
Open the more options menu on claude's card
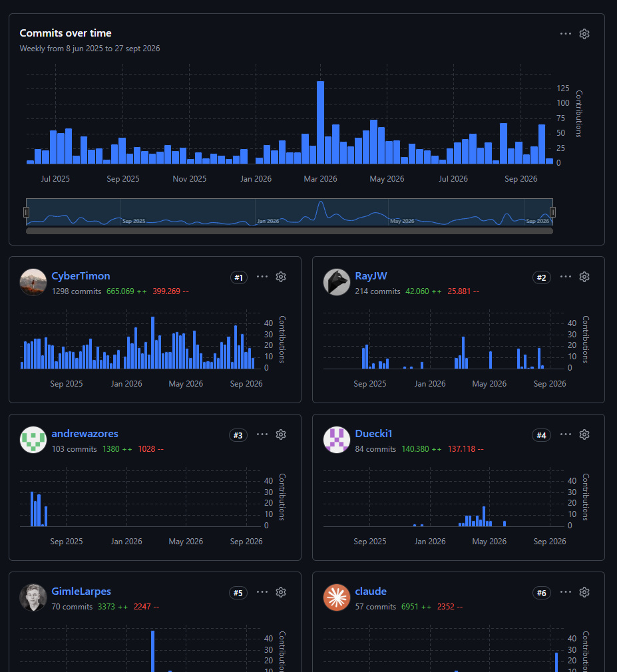[x=566, y=592]
